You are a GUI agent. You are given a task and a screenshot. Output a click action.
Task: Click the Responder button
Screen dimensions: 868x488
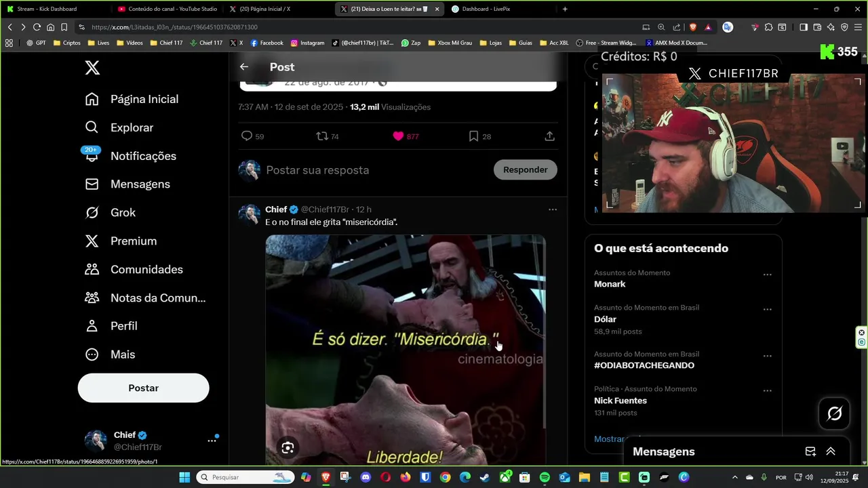click(x=526, y=169)
